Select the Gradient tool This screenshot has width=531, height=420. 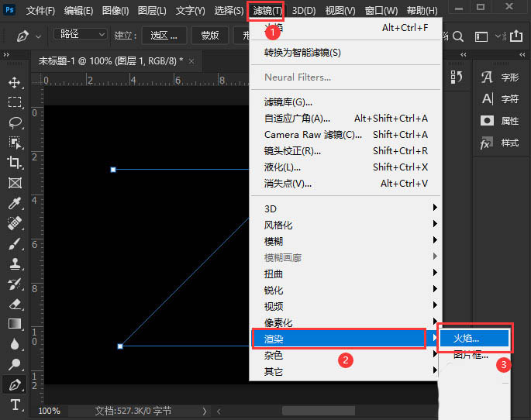coord(14,324)
